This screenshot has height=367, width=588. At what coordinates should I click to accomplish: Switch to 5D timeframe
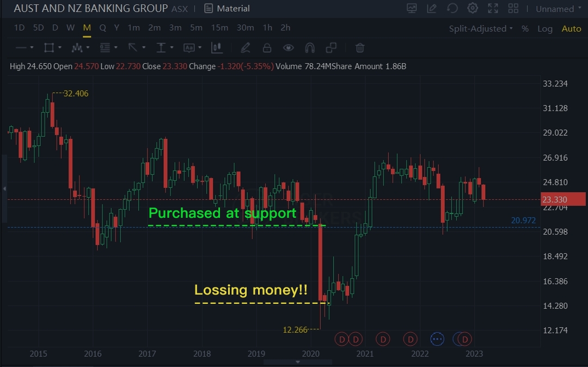point(38,28)
